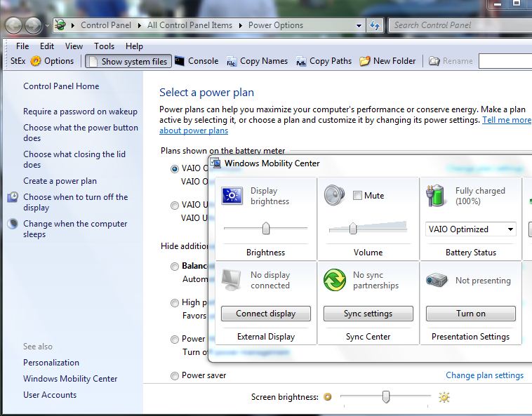Open the View menu
This screenshot has width=532, height=416.
[x=74, y=46]
